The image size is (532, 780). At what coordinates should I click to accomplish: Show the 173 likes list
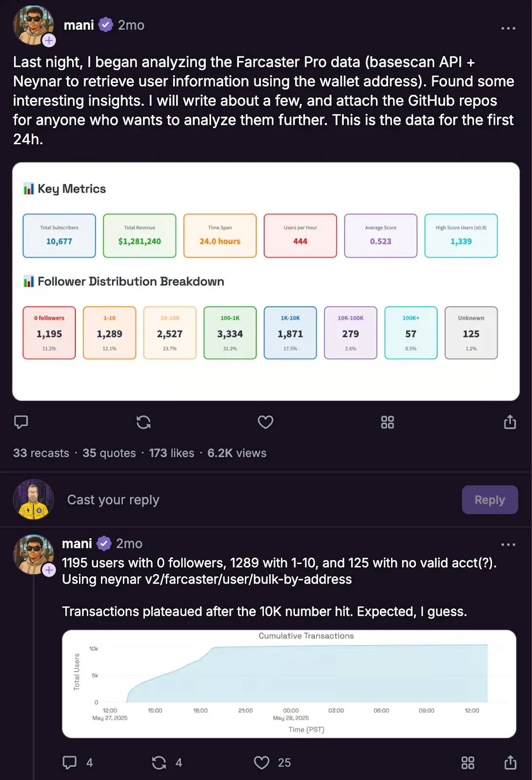click(172, 453)
